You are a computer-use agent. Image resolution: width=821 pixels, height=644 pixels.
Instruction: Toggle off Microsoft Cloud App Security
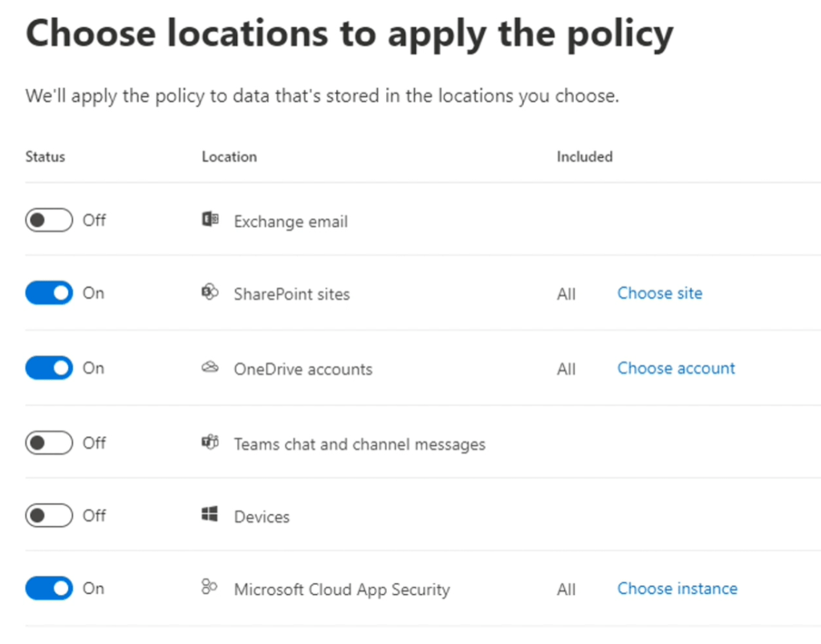point(49,589)
